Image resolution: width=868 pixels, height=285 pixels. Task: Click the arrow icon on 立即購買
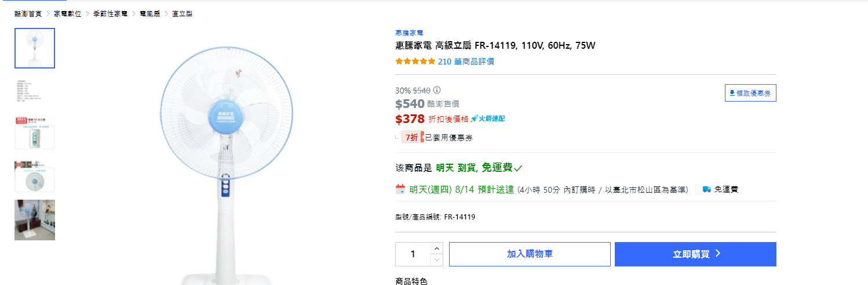tap(718, 254)
